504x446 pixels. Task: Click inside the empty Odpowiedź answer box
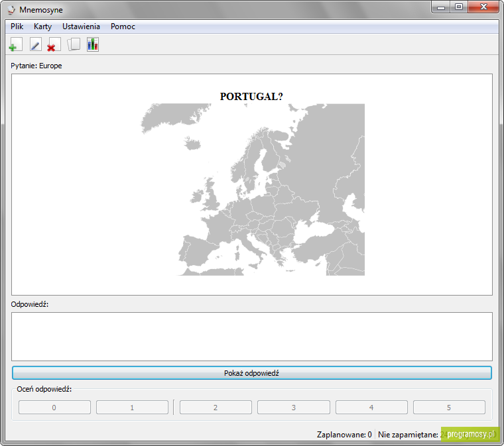click(x=252, y=337)
